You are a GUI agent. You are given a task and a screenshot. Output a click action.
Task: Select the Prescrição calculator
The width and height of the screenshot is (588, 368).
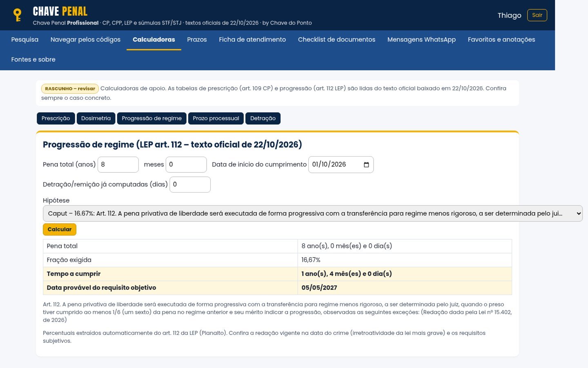[x=56, y=118]
